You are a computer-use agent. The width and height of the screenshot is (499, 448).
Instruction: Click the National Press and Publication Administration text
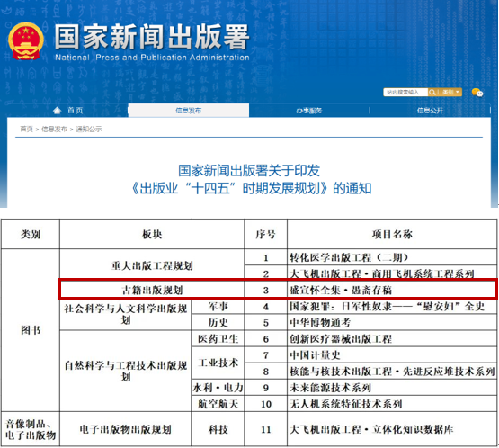click(152, 58)
